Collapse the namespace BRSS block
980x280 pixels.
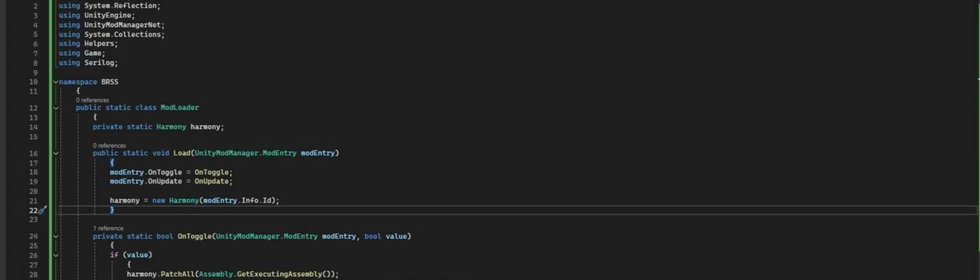pos(56,82)
